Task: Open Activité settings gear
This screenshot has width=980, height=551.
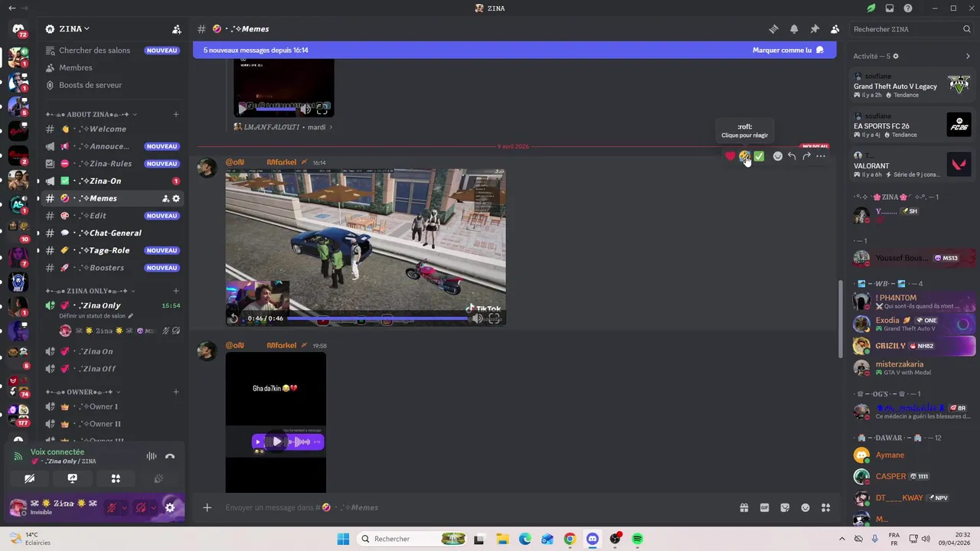Action: coord(896,56)
